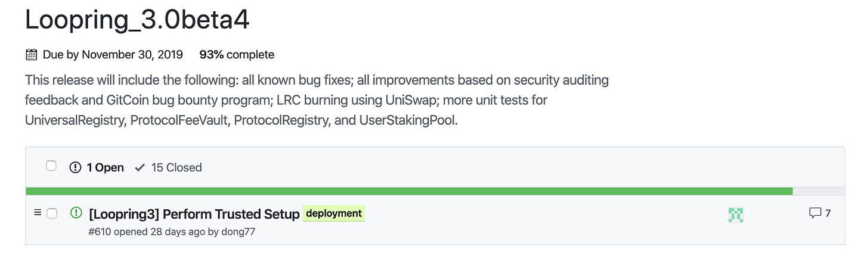This screenshot has width=868, height=276.
Task: Click the gray unfilled end of progress bar
Action: (819, 191)
